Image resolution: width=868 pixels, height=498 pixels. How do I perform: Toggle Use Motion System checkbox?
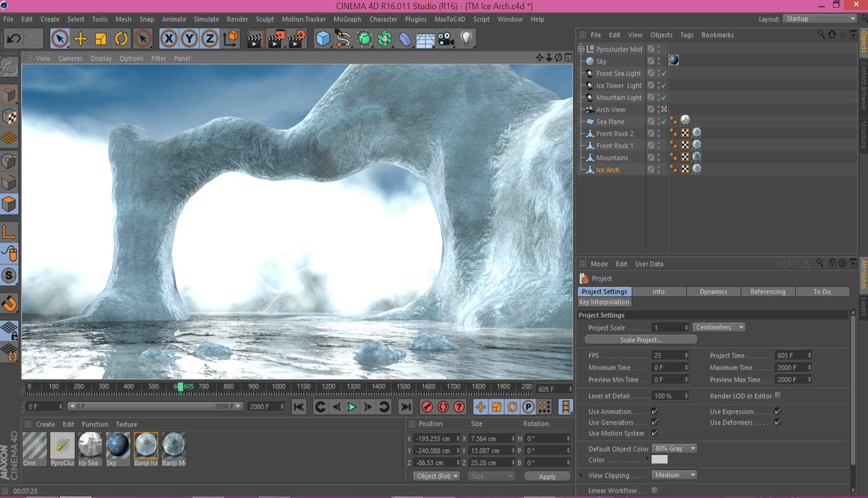(654, 433)
